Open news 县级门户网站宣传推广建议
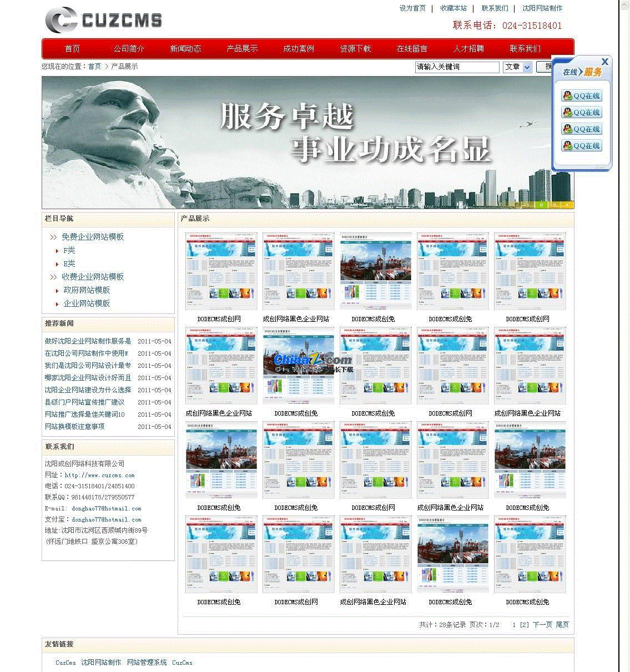The width and height of the screenshot is (630, 672). (85, 402)
